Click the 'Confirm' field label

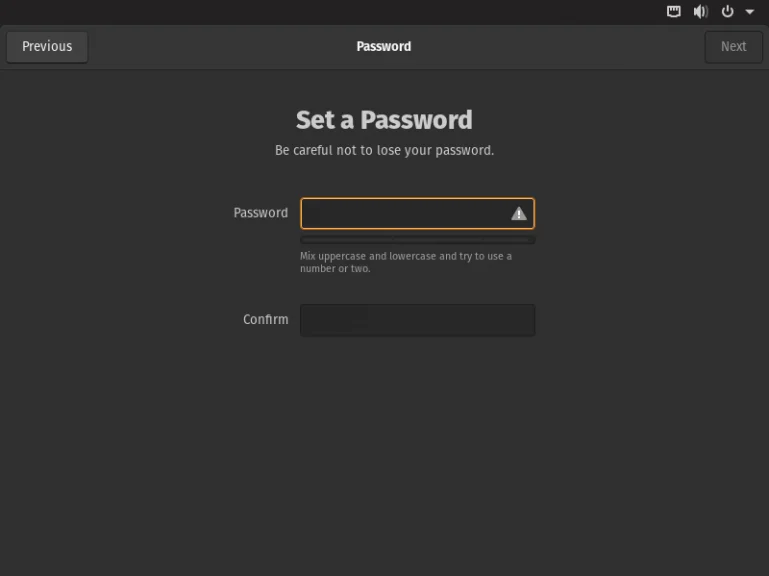[x=266, y=320]
